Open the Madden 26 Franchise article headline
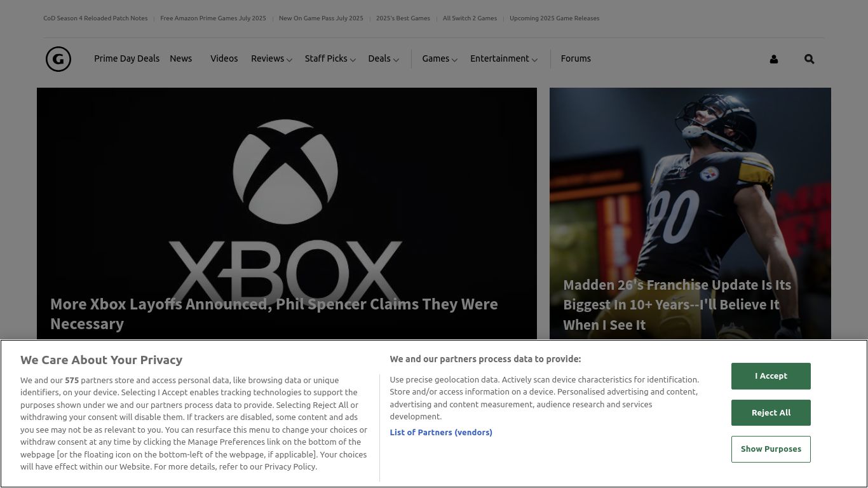The image size is (868, 488). (x=677, y=304)
